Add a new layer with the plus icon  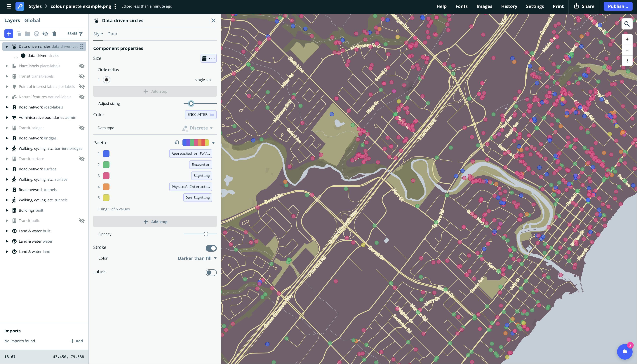click(9, 34)
